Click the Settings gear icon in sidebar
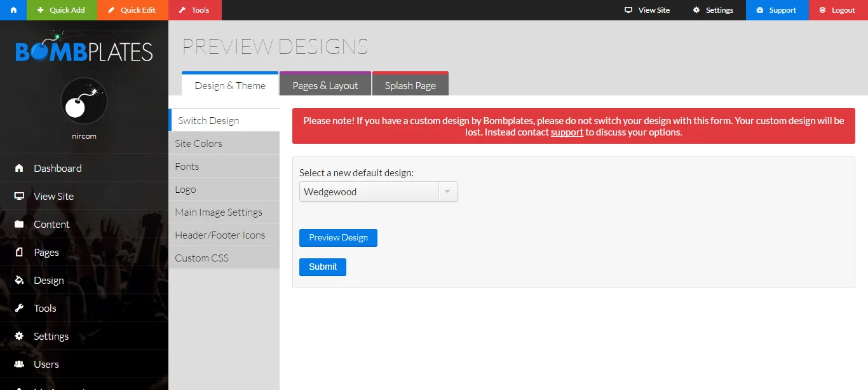Screen dimensions: 868x390 [x=19, y=336]
